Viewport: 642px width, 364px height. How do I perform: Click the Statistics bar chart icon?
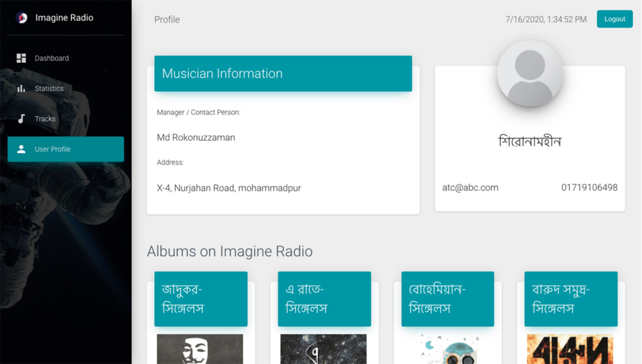click(x=21, y=88)
